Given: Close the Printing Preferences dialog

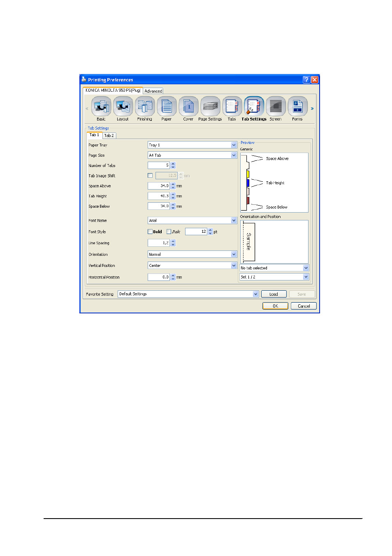Looking at the screenshot, I should pos(315,80).
